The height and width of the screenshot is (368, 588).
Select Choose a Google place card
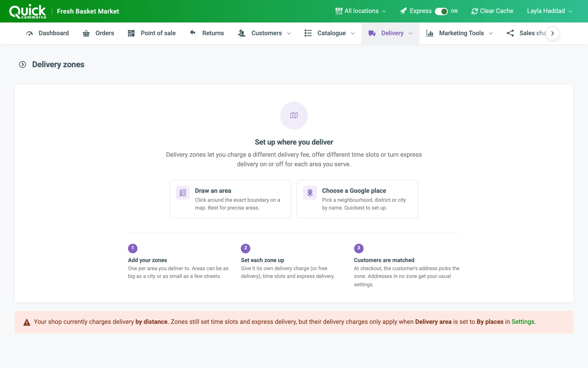pyautogui.click(x=357, y=199)
